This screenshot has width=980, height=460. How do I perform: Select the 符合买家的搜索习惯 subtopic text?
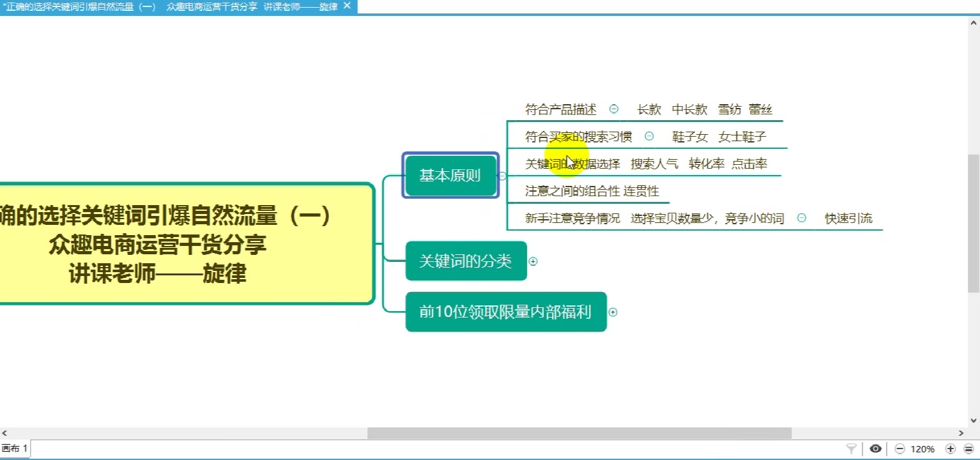(578, 136)
